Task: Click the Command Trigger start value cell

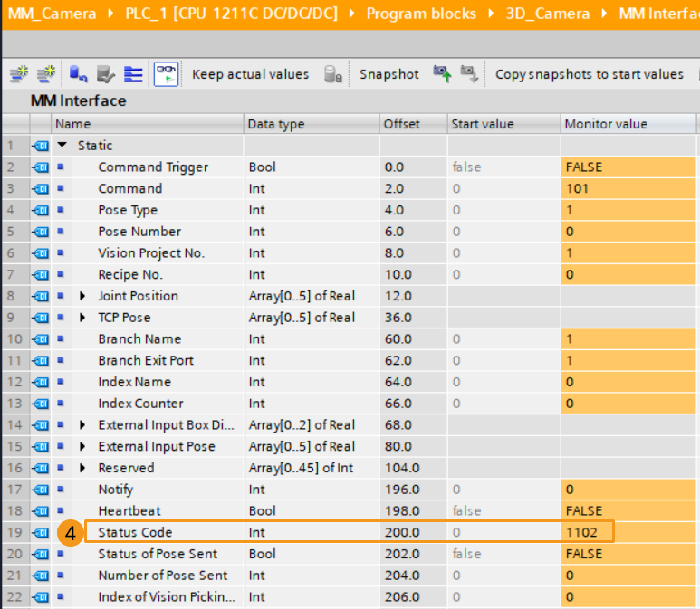Action: pos(503,167)
